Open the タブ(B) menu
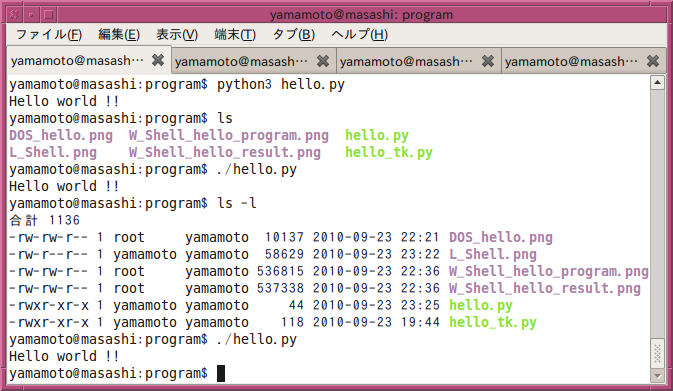The height and width of the screenshot is (391, 673). pos(294,34)
